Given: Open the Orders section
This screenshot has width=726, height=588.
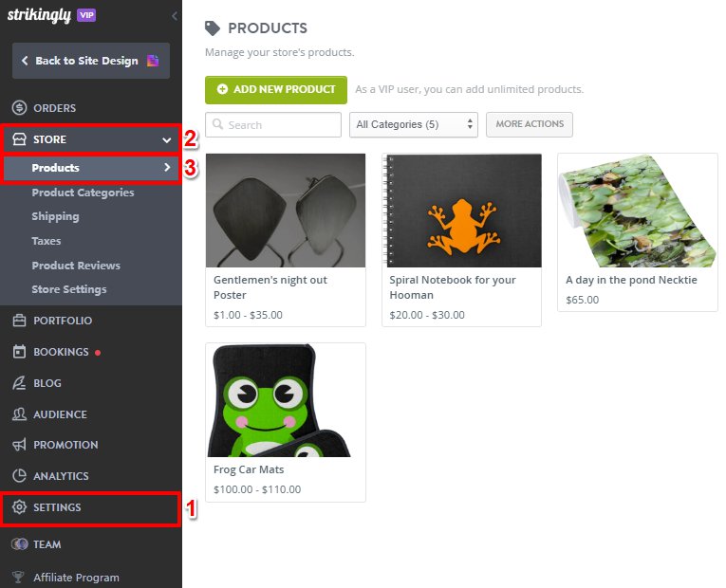Looking at the screenshot, I should (54, 108).
